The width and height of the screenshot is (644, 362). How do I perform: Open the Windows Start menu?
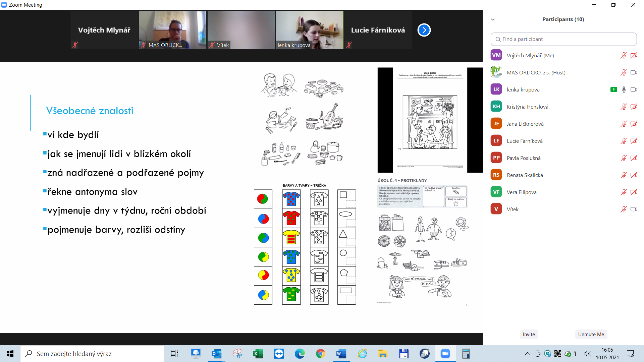click(x=10, y=354)
